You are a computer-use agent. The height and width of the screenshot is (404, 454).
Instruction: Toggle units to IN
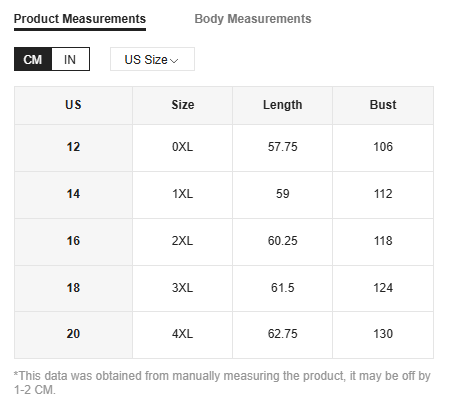(x=70, y=59)
